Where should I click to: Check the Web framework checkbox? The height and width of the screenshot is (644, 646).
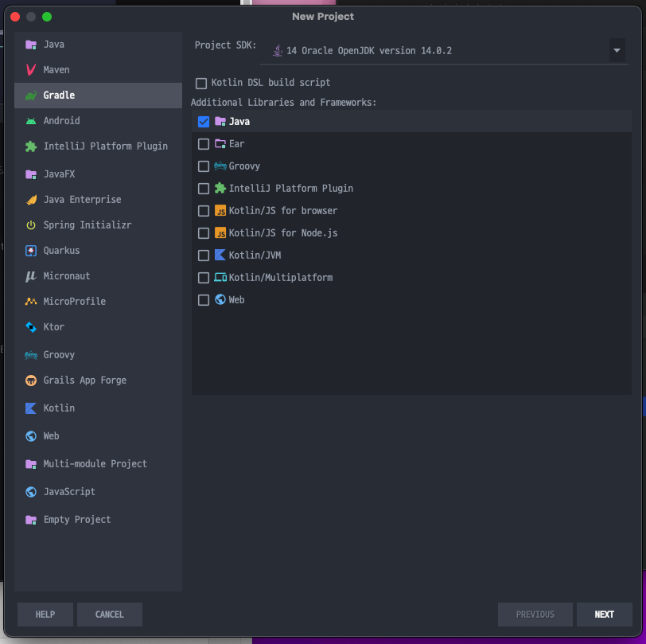click(x=204, y=300)
